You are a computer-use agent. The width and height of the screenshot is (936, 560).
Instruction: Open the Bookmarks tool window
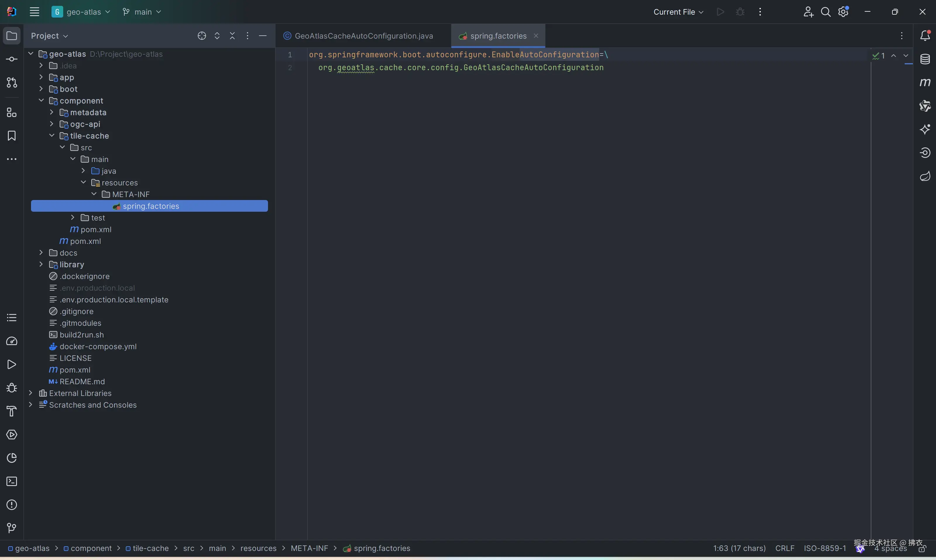[12, 136]
